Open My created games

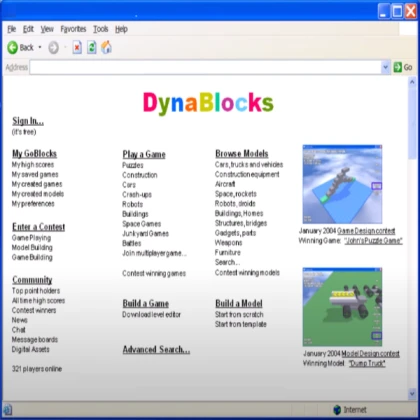(37, 184)
